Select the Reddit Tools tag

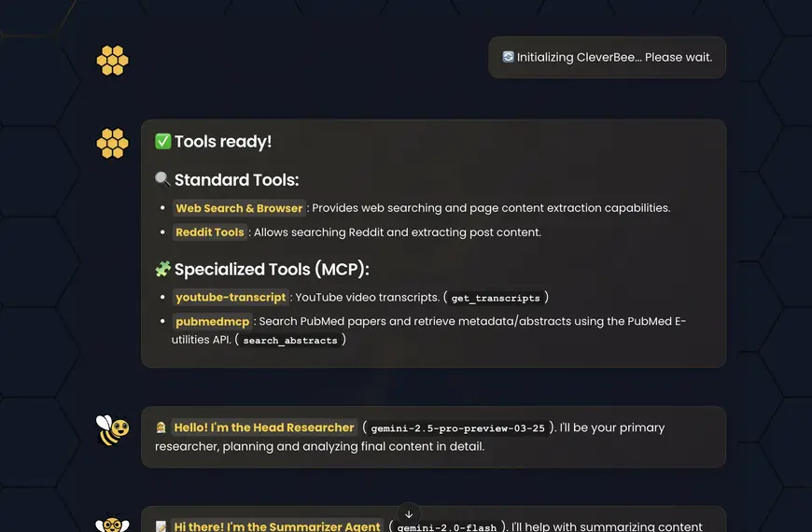point(210,232)
